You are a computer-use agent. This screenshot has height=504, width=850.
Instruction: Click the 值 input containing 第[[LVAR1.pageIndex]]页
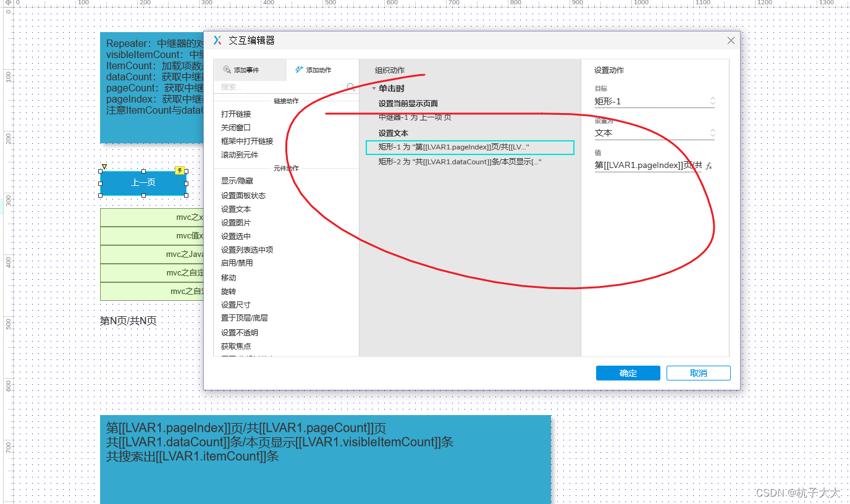tap(648, 165)
